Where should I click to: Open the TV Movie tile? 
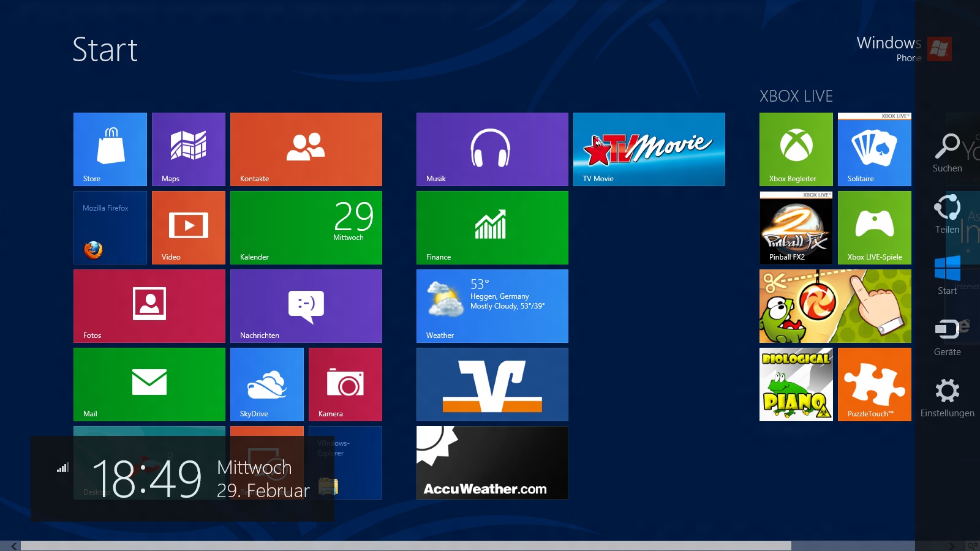coord(649,149)
